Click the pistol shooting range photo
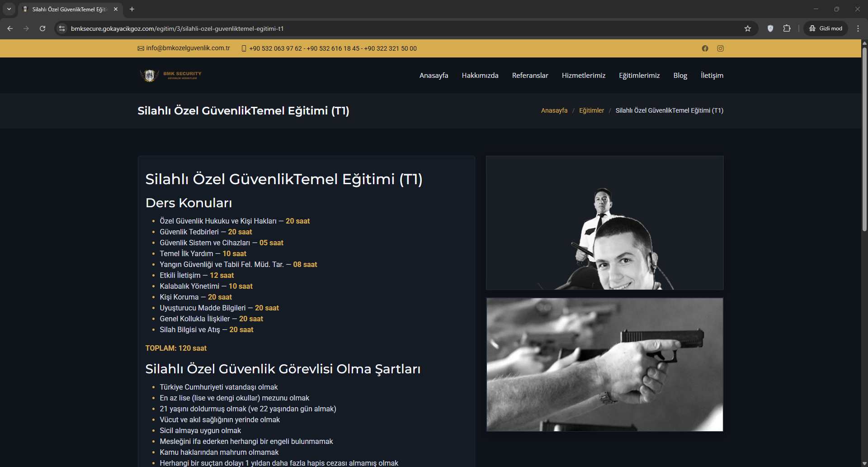The image size is (868, 467). [604, 364]
